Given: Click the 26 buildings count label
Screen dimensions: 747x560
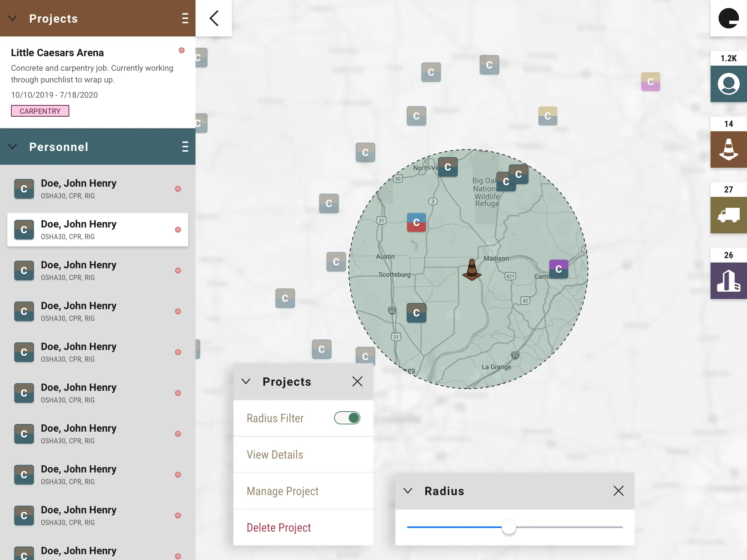Looking at the screenshot, I should 728,255.
